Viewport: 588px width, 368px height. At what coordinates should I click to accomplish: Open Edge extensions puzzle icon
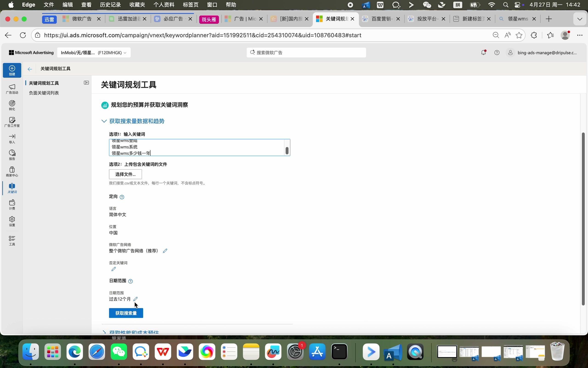[x=534, y=35]
